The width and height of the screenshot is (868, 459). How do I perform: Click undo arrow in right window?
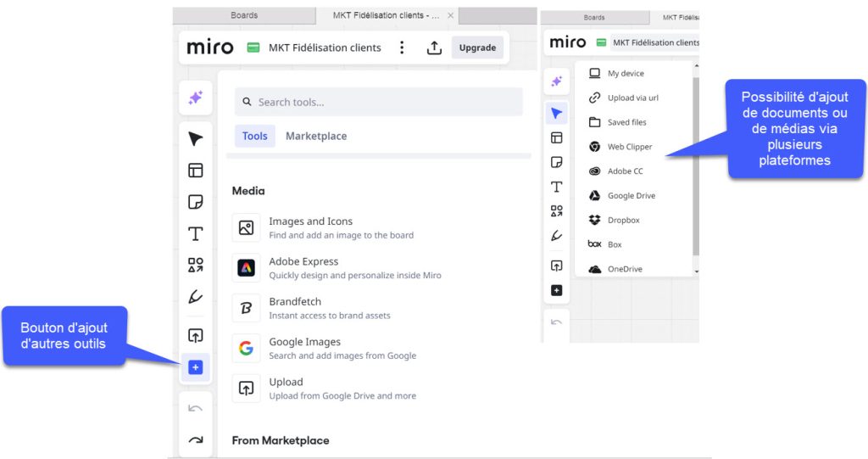556,322
